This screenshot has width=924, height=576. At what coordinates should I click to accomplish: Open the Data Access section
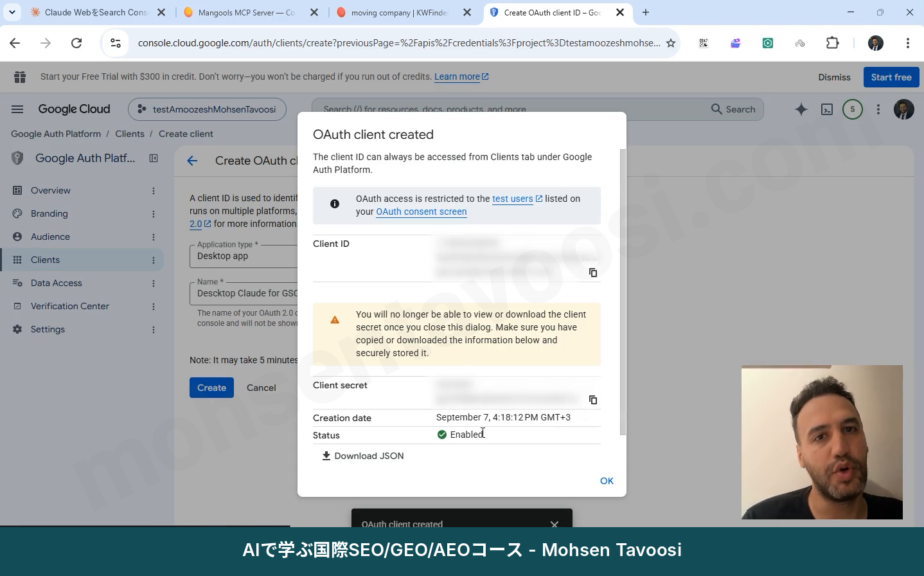(x=57, y=283)
